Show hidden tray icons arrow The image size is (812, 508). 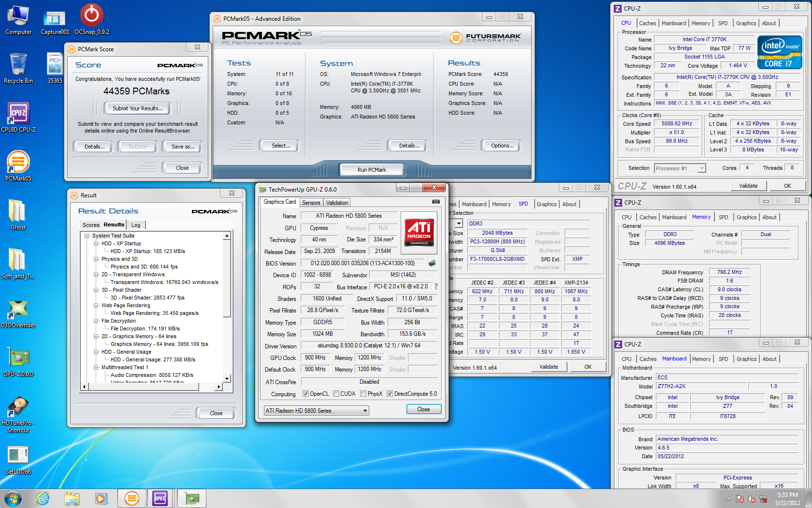(x=728, y=499)
